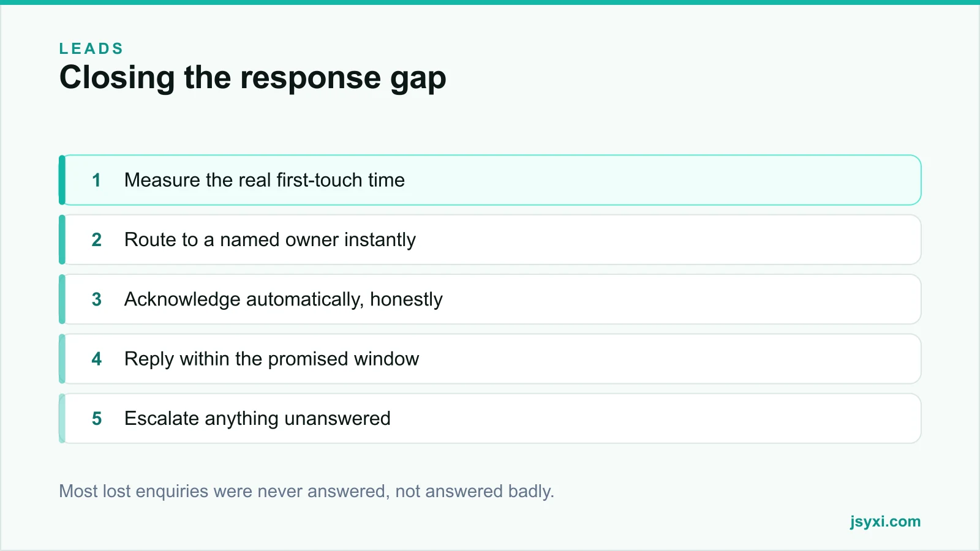The height and width of the screenshot is (551, 980).
Task: Click the number 4 badge
Action: coord(96,359)
